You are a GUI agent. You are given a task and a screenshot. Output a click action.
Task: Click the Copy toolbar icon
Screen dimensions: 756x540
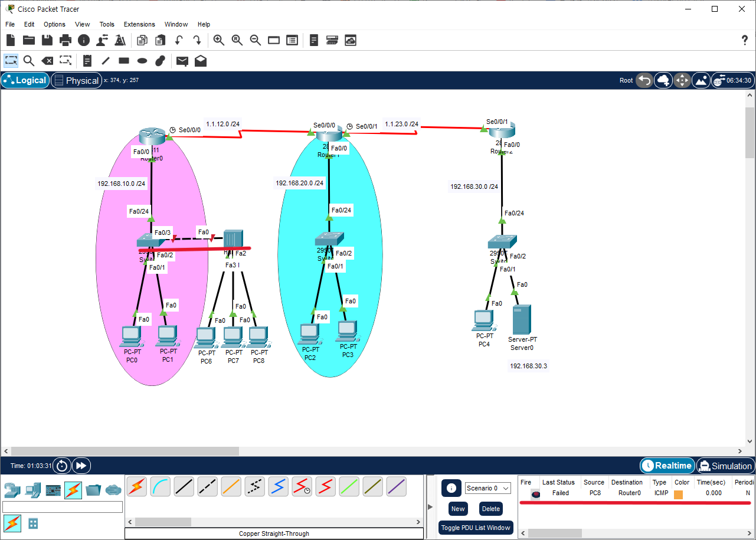tap(142, 40)
